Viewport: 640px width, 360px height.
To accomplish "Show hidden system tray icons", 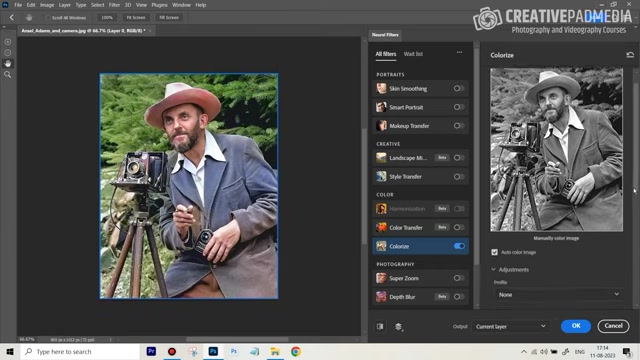I will coord(524,352).
